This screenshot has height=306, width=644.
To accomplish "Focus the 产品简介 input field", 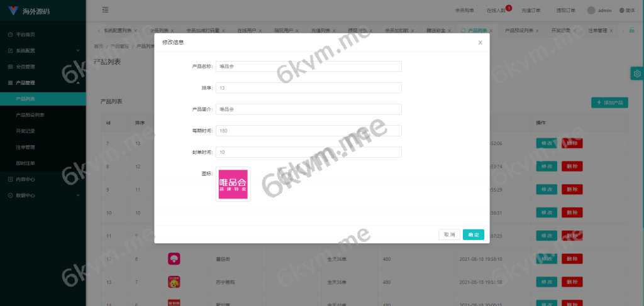I will (308, 109).
